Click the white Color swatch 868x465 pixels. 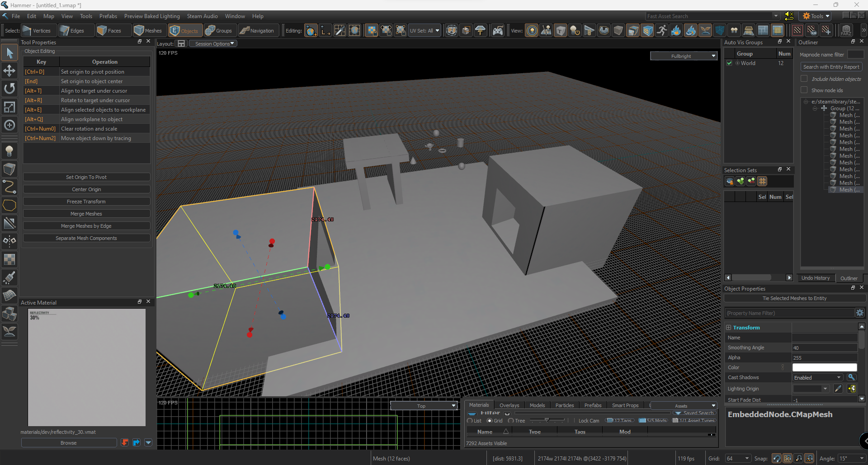tap(824, 368)
